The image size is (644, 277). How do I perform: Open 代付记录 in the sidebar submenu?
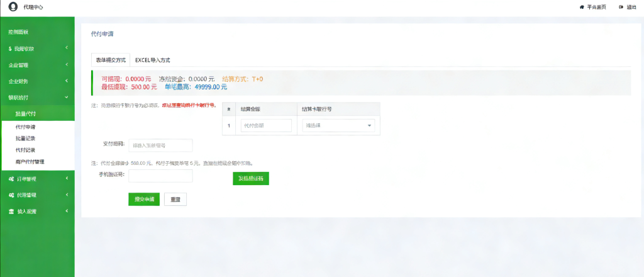coord(25,150)
